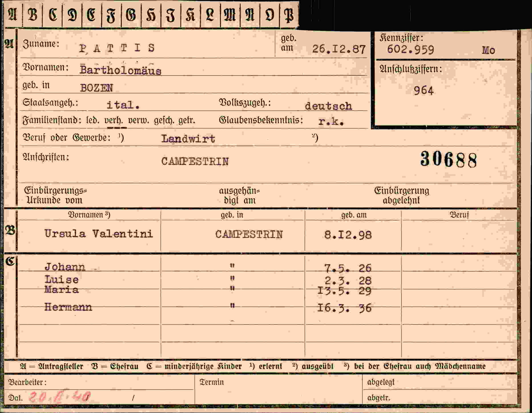The image size is (532, 413).
Task: Click legend text 'A = Antragsteller'
Action: [x=52, y=367]
